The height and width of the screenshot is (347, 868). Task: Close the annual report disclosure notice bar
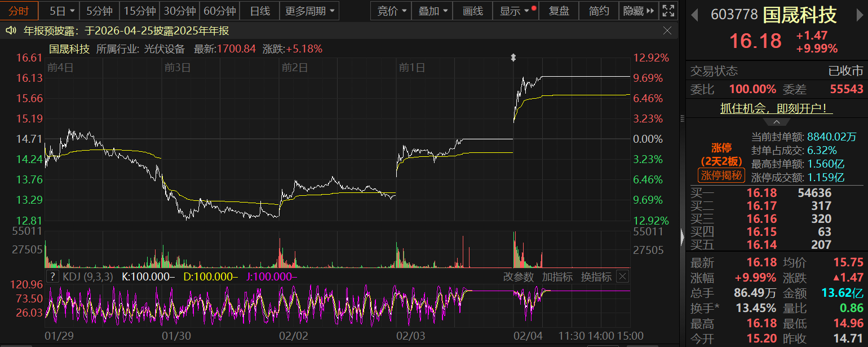point(667,31)
